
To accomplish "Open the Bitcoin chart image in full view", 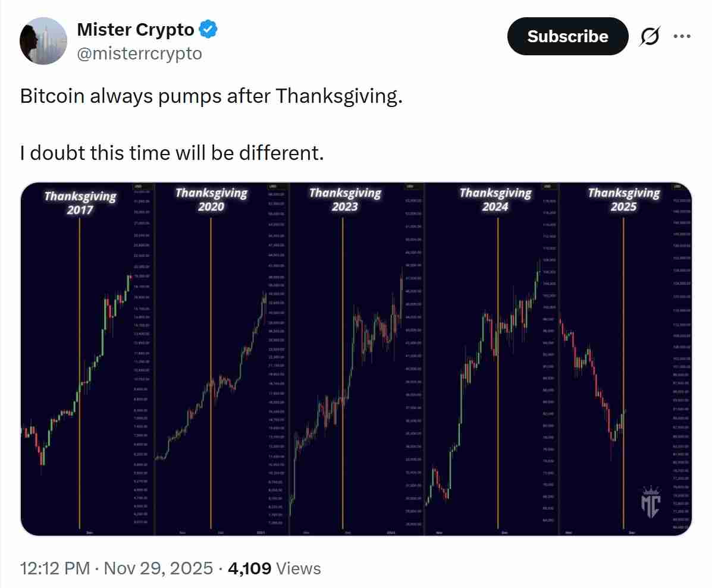I will 356,357.
